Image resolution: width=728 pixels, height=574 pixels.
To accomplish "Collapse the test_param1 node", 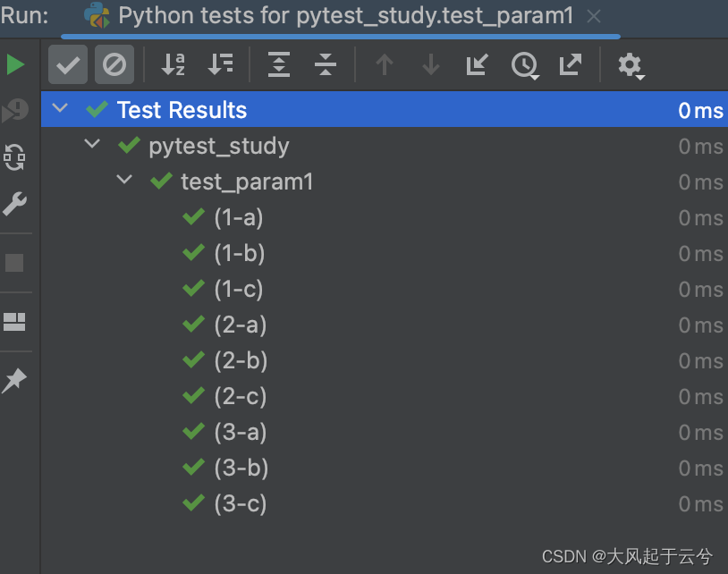I will (x=124, y=181).
